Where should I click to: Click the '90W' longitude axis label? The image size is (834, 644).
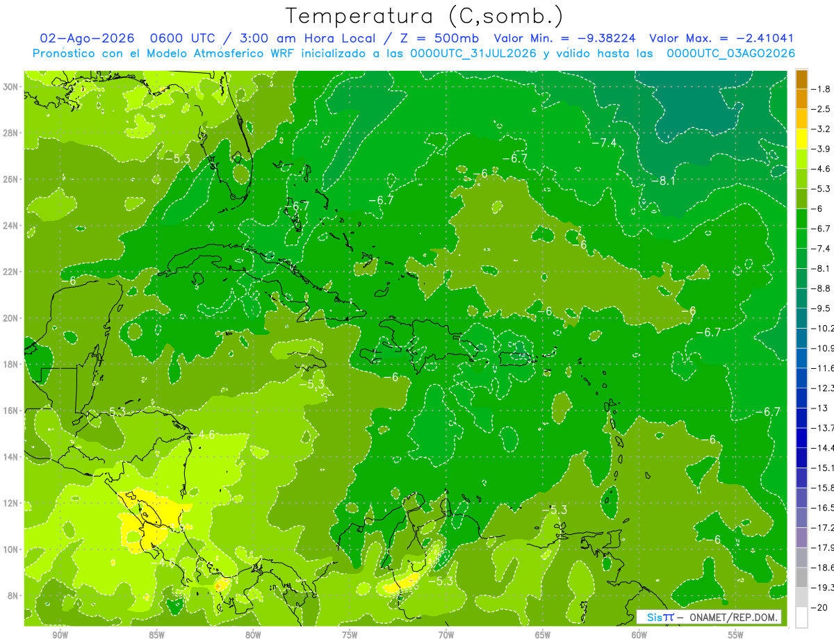tap(60, 635)
